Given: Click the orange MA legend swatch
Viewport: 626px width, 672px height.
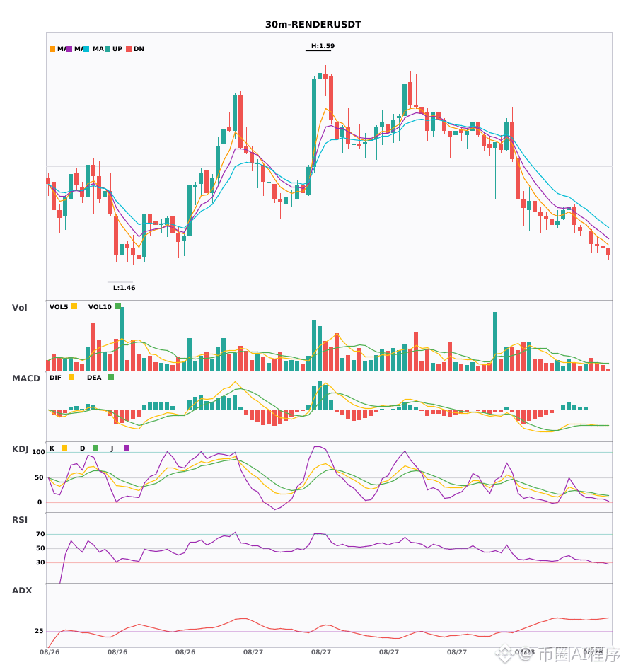Looking at the screenshot, I should coord(52,49).
